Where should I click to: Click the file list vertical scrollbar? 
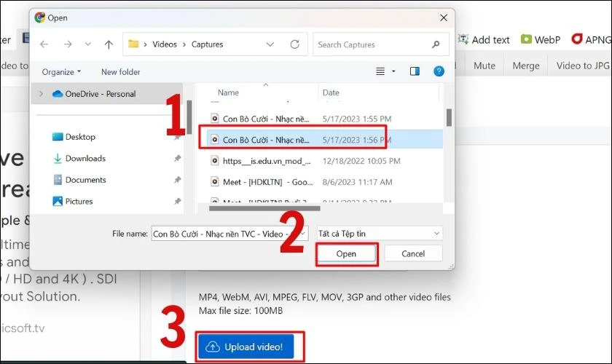449,117
